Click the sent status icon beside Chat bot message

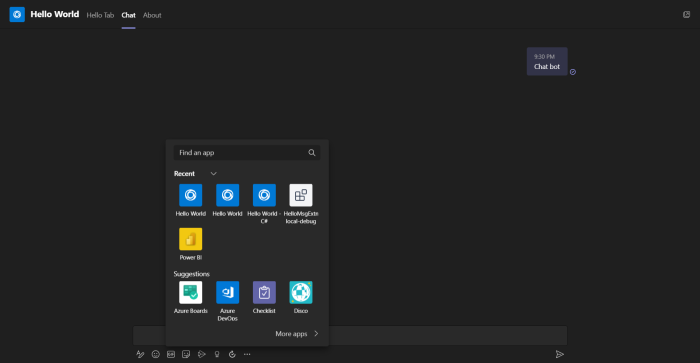[x=573, y=72]
